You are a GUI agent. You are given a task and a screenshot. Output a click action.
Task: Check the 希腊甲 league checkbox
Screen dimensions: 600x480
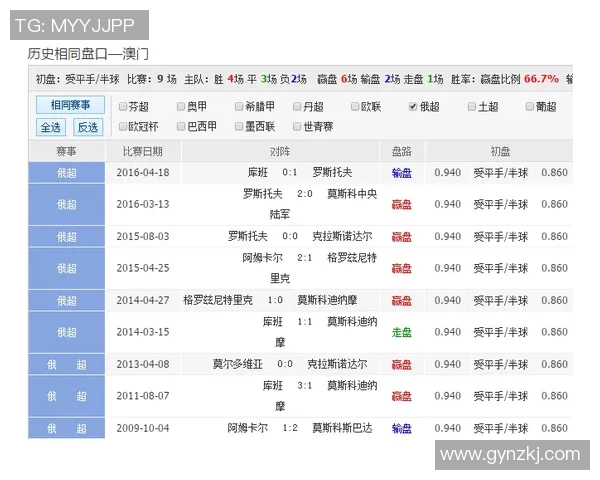tap(239, 106)
